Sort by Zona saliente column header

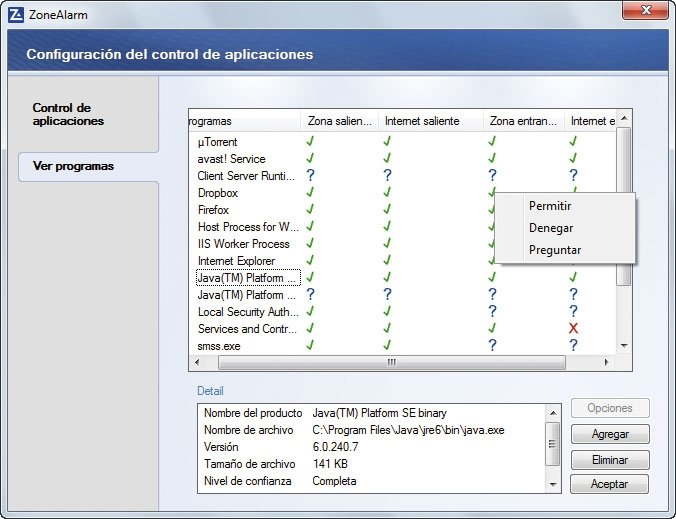click(339, 121)
